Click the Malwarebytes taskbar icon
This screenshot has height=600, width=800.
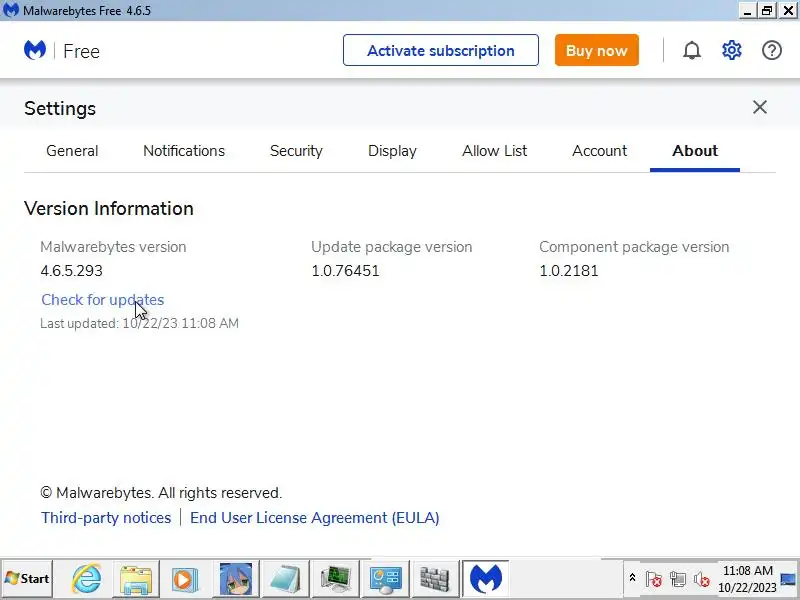(x=486, y=579)
